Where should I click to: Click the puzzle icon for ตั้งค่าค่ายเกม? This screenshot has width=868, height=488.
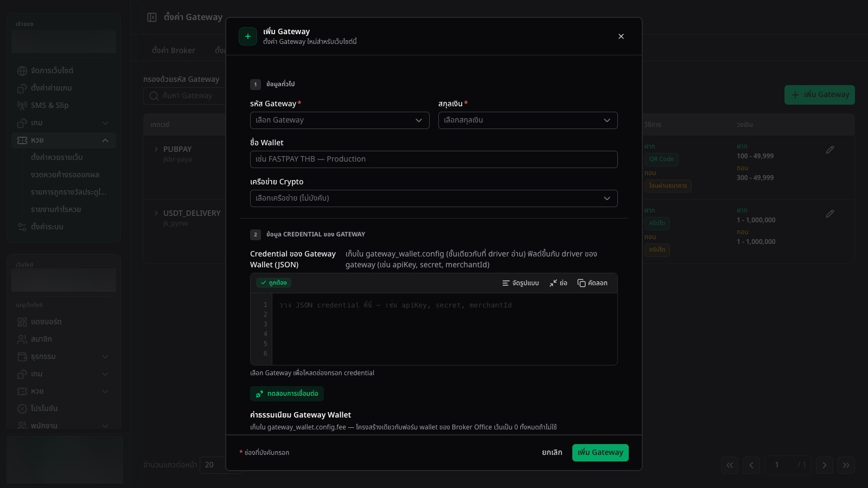click(x=22, y=88)
